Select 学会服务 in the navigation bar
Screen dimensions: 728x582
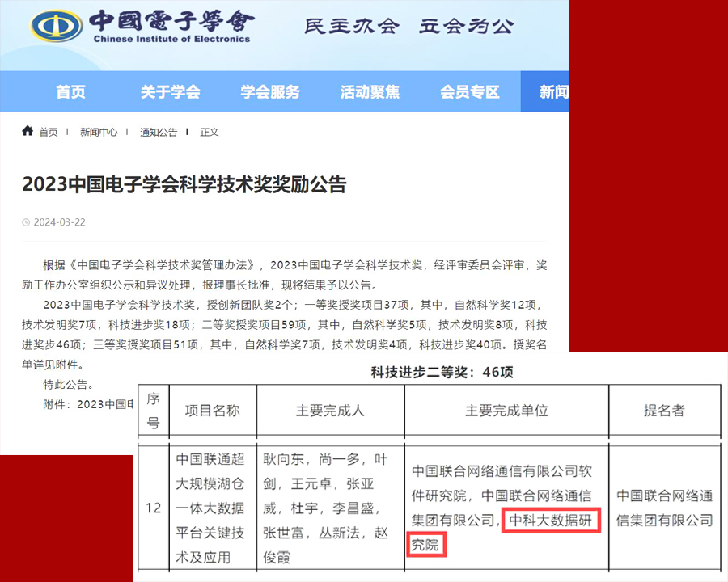click(x=270, y=92)
